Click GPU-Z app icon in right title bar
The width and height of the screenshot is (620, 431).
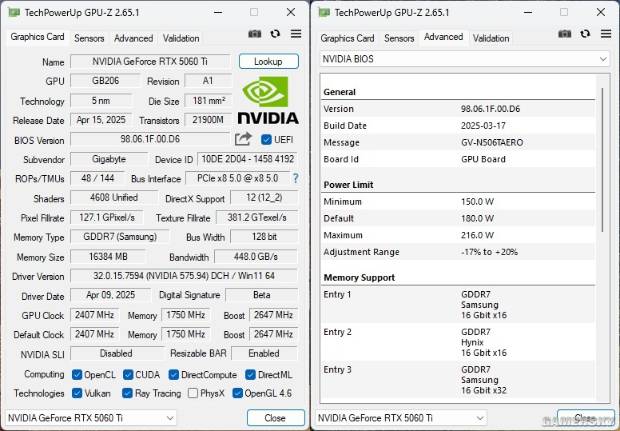324,12
